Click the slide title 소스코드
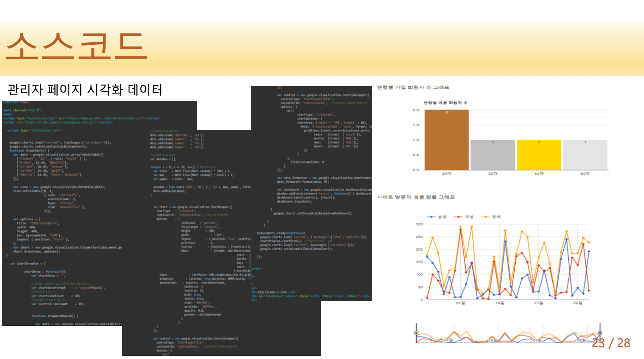 (x=76, y=46)
